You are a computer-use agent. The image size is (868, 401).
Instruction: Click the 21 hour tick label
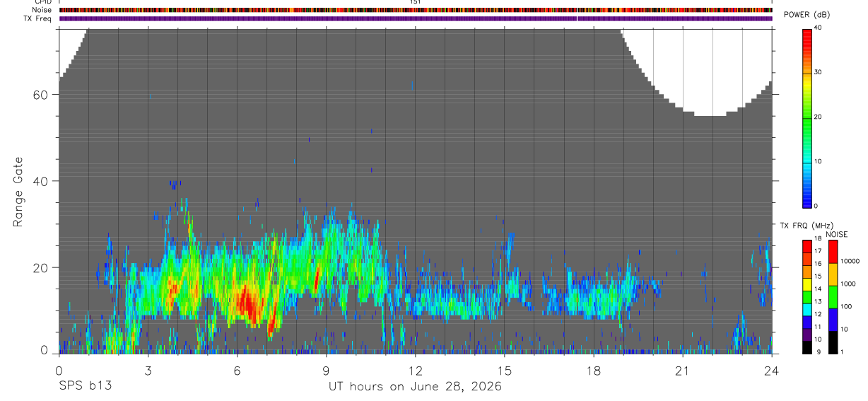click(x=683, y=370)
